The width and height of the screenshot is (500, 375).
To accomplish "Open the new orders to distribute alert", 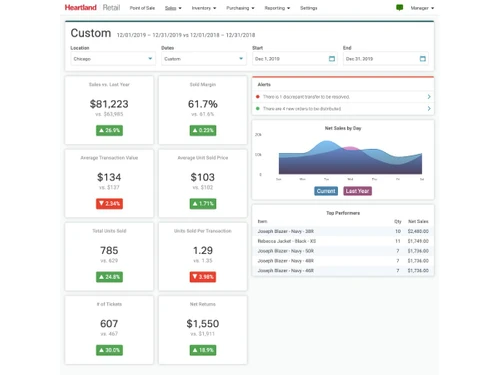I will 302,109.
